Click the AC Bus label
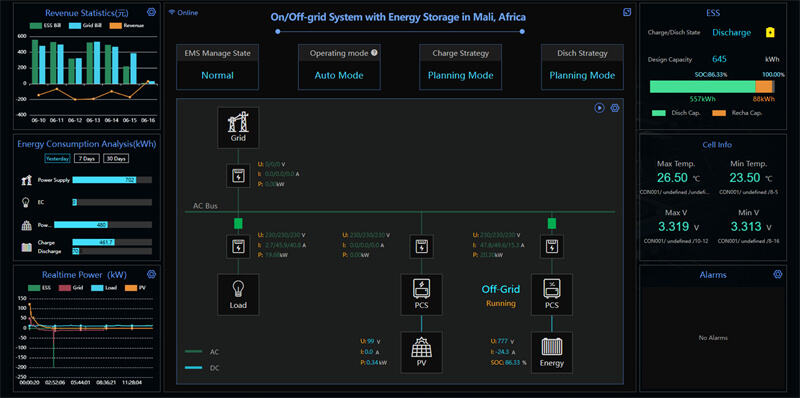This screenshot has width=800, height=398. coord(205,206)
